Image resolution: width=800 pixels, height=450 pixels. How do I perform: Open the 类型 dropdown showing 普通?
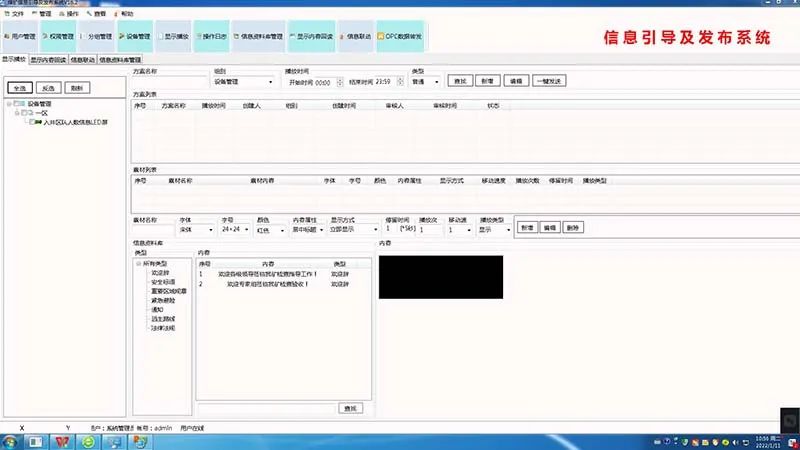pyautogui.click(x=426, y=82)
